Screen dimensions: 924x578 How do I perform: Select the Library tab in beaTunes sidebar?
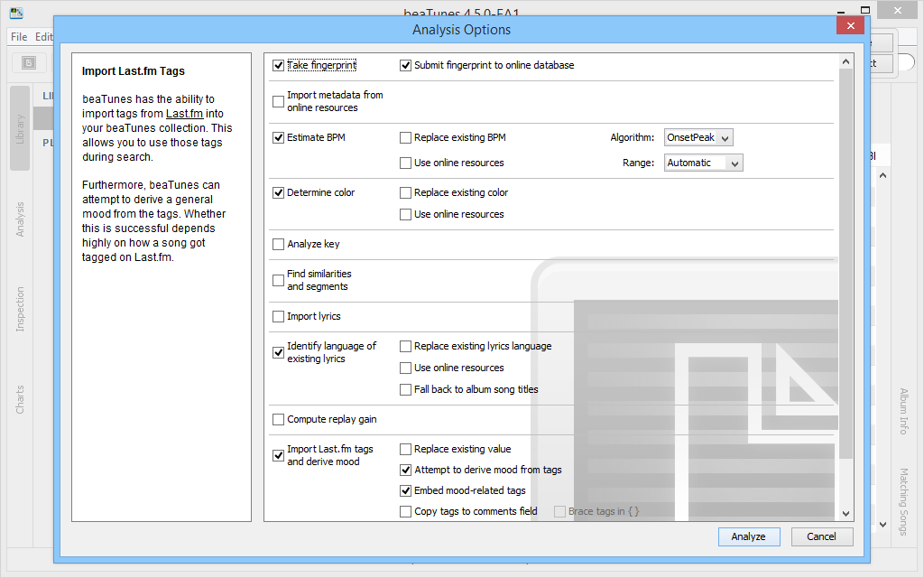click(20, 128)
